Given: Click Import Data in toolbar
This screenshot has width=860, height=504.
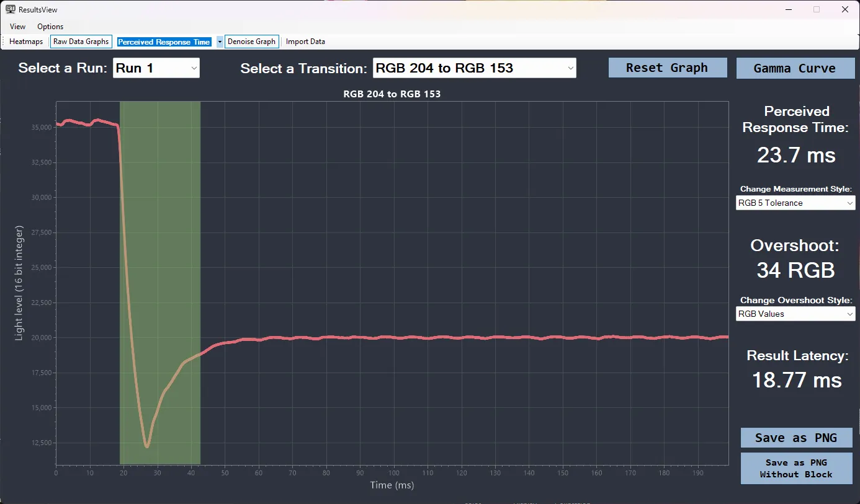Looking at the screenshot, I should coord(305,42).
